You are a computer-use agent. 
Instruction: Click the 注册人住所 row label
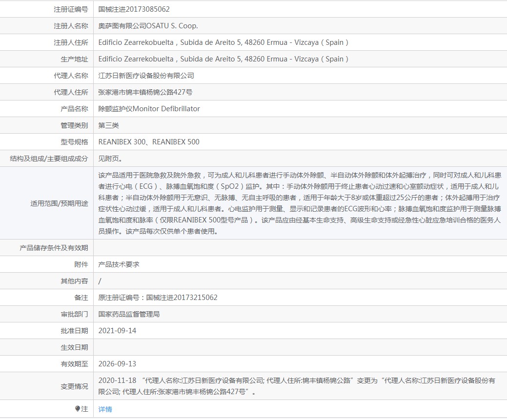click(x=71, y=42)
